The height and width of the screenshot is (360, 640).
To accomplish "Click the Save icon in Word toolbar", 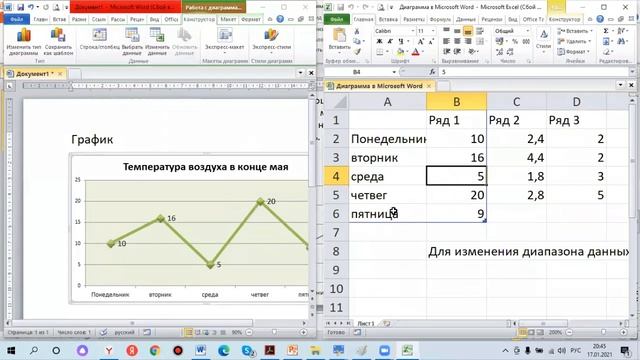I will [x=20, y=7].
